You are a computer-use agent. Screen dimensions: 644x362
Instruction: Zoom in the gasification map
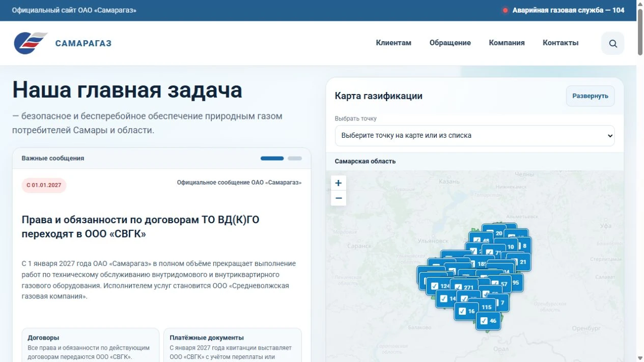click(x=339, y=183)
